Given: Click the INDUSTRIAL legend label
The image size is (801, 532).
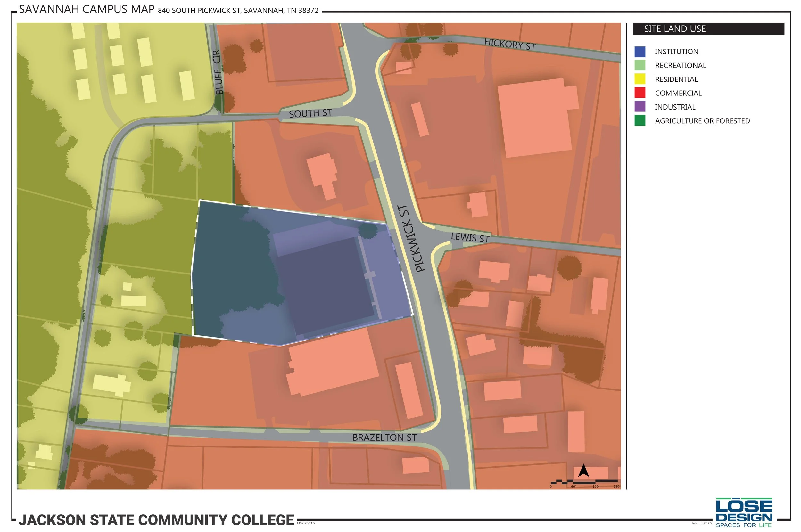Looking at the screenshot, I should pyautogui.click(x=675, y=107).
